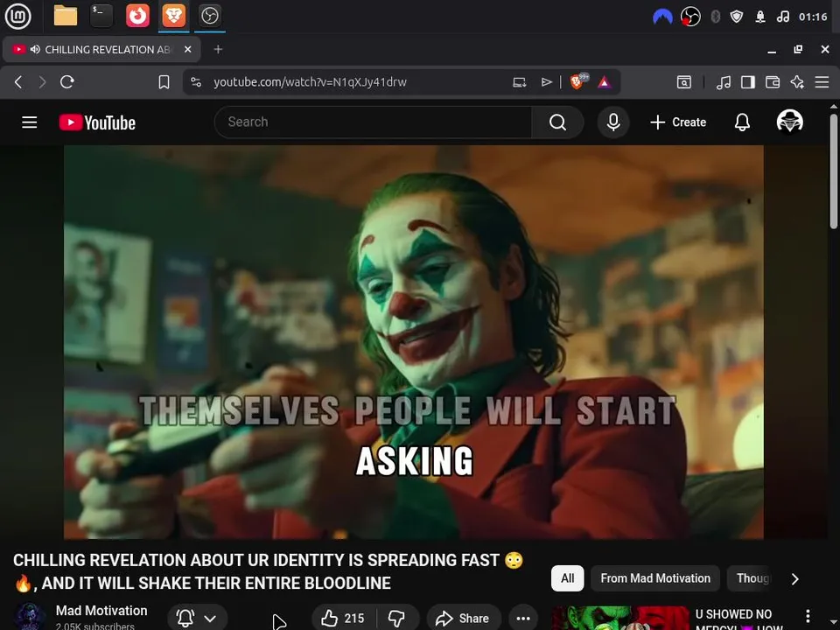840x630 pixels.
Task: Reload the YouTube page
Action: point(67,82)
